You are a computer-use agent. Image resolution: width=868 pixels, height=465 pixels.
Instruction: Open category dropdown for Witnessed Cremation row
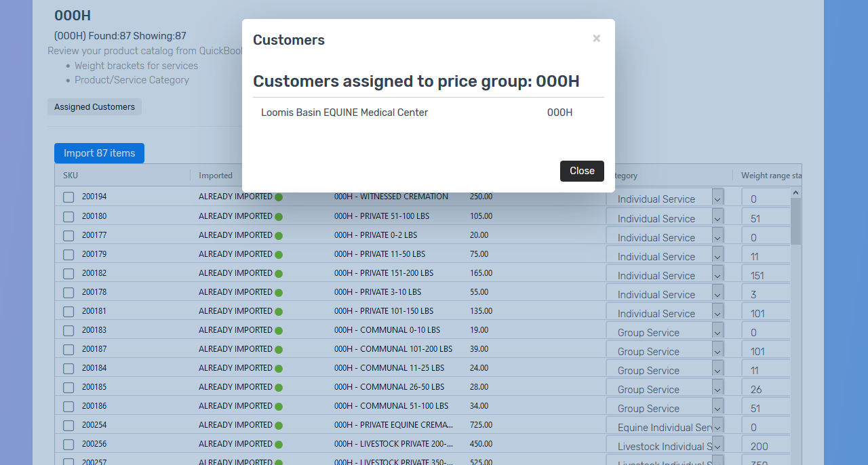pos(717,198)
